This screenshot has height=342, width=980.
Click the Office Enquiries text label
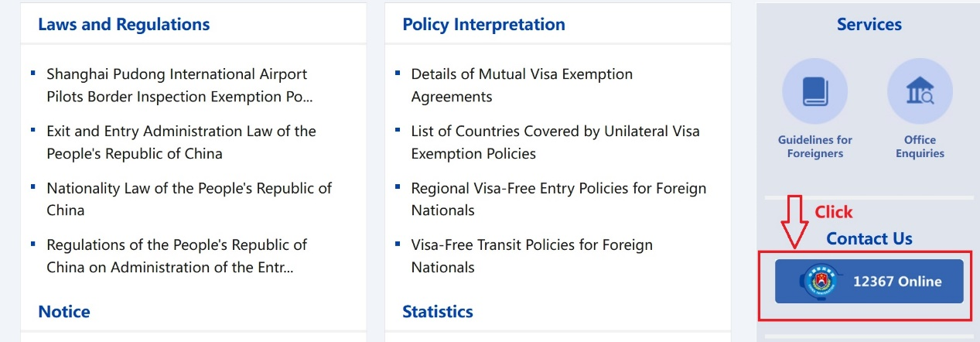pyautogui.click(x=920, y=146)
